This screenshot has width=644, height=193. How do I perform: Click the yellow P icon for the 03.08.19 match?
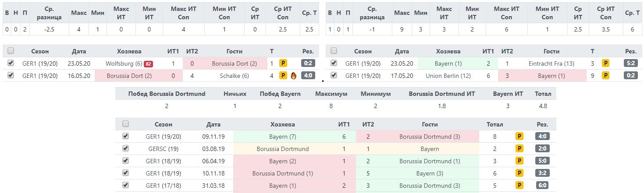tap(519, 149)
